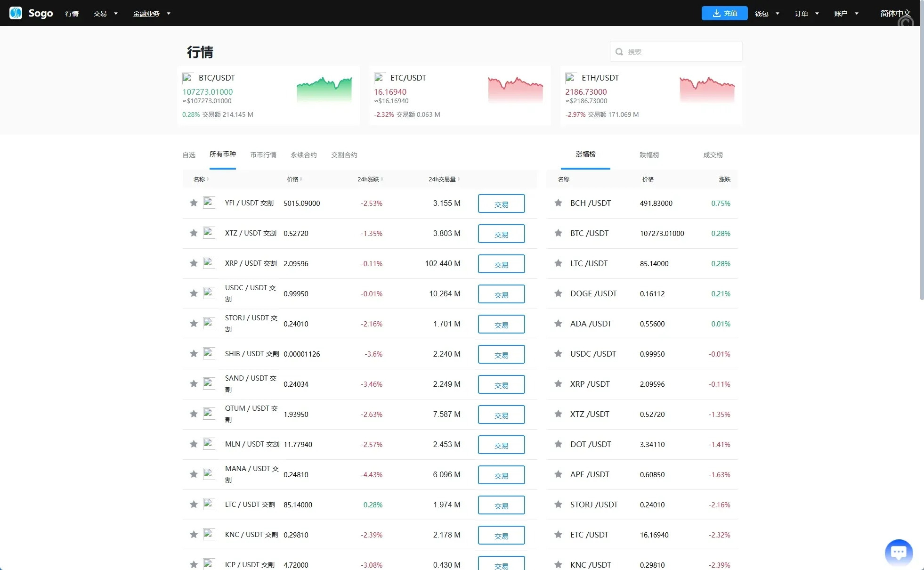Select the 跌幅榜 tab
The image size is (924, 570).
click(x=649, y=155)
